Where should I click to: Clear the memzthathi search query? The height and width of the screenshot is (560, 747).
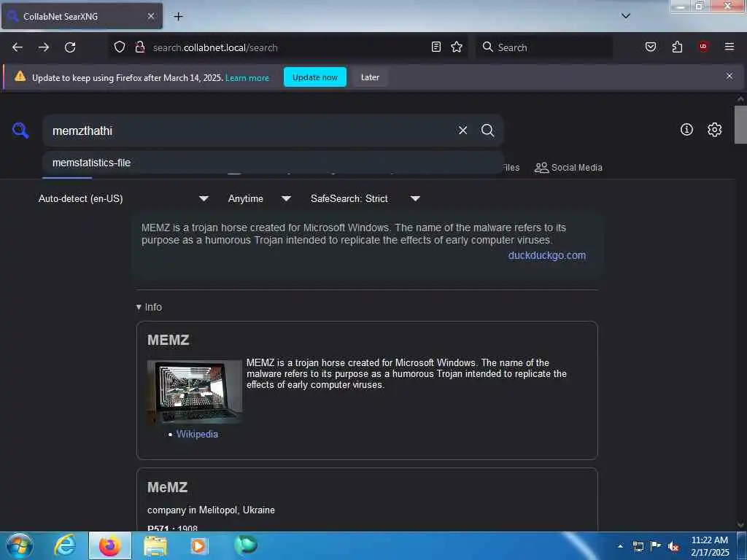[x=462, y=131]
